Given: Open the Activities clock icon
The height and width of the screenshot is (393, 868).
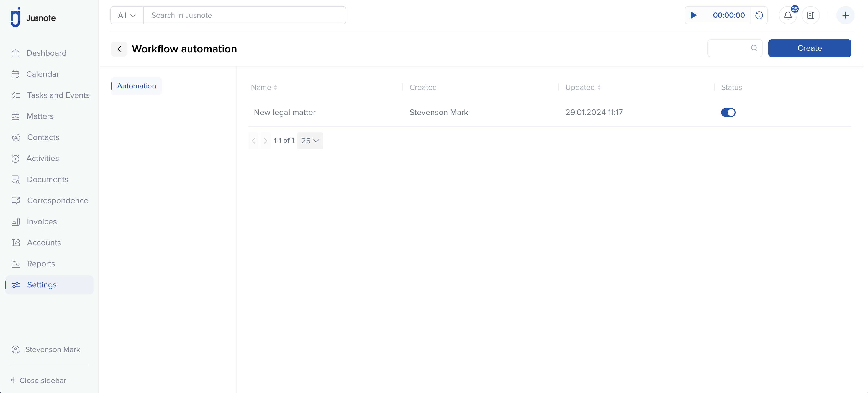Looking at the screenshot, I should pyautogui.click(x=16, y=159).
